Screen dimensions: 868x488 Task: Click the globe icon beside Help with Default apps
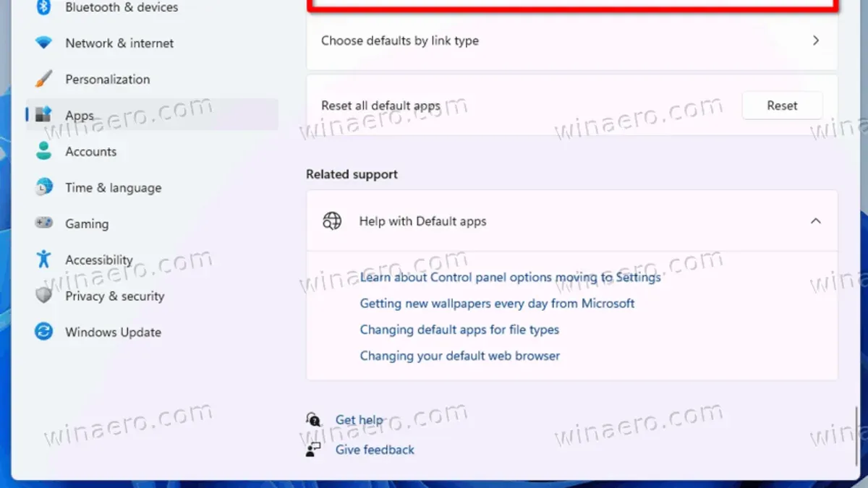click(332, 221)
